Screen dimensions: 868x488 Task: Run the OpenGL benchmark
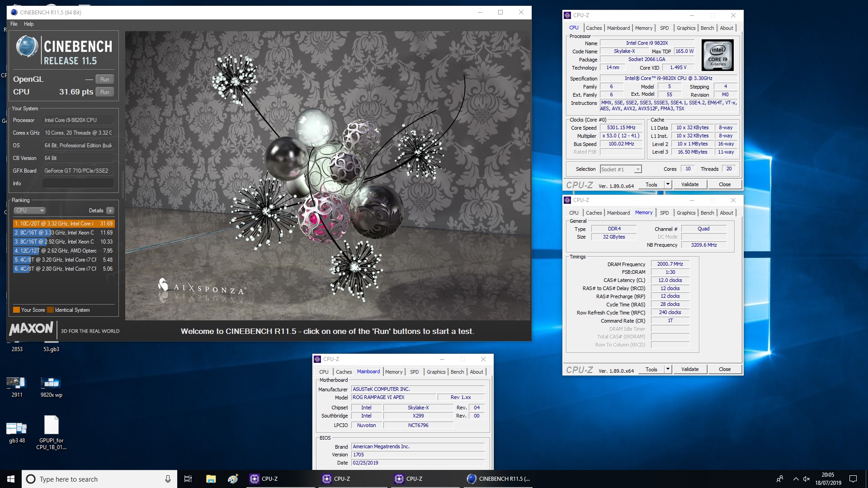click(104, 79)
